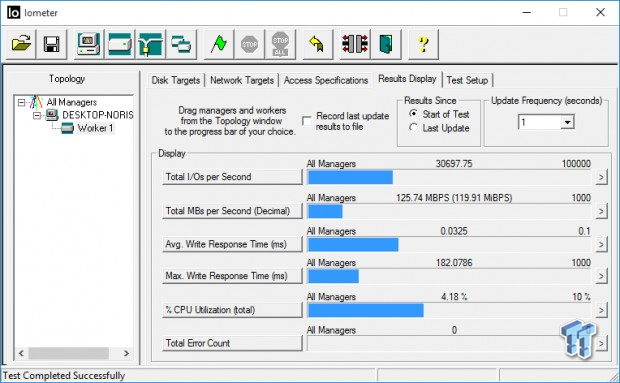Enable Record last update results to file
620x383 pixels.
[x=306, y=121]
